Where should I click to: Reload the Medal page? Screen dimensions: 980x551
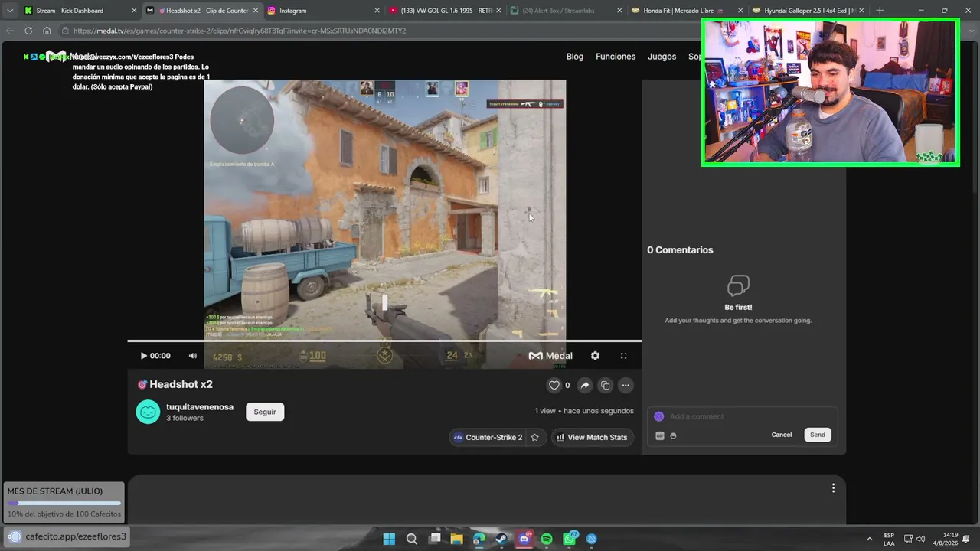(x=28, y=31)
